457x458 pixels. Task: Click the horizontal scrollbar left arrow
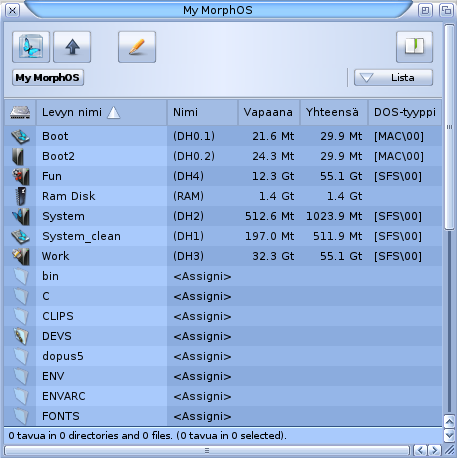pos(420,450)
